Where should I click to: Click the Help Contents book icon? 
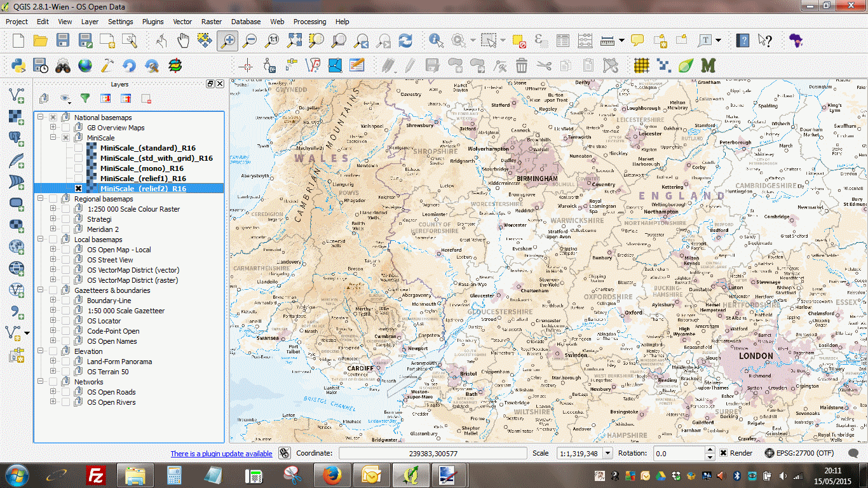pos(743,41)
